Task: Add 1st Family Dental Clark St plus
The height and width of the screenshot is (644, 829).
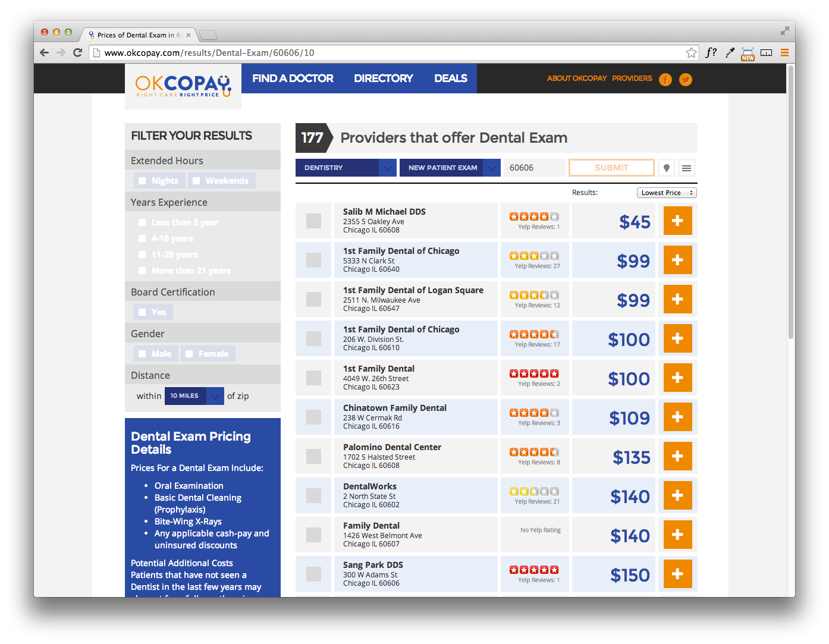Action: tap(677, 260)
